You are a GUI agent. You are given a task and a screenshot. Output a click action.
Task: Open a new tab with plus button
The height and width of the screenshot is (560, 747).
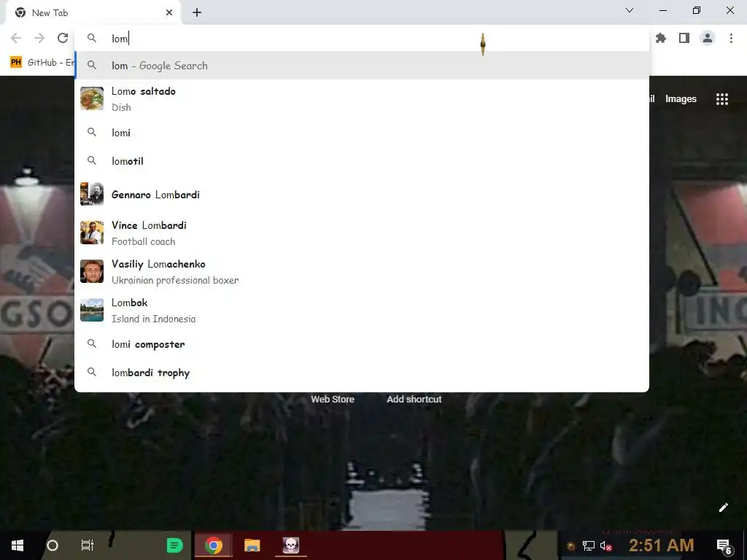pos(197,13)
